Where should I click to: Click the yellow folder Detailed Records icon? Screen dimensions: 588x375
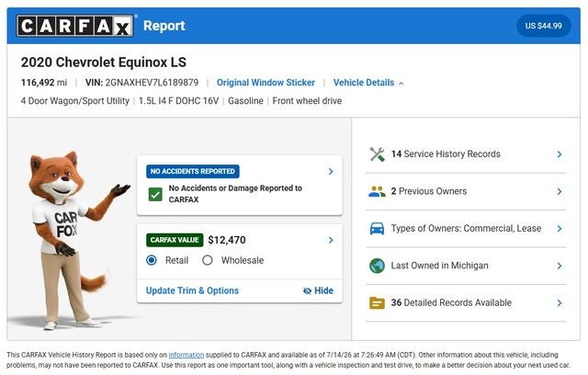(x=377, y=302)
